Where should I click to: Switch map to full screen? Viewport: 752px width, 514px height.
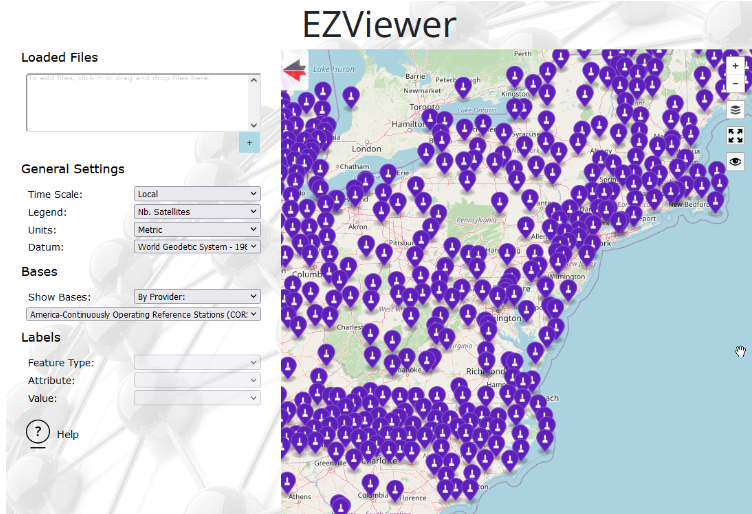736,135
